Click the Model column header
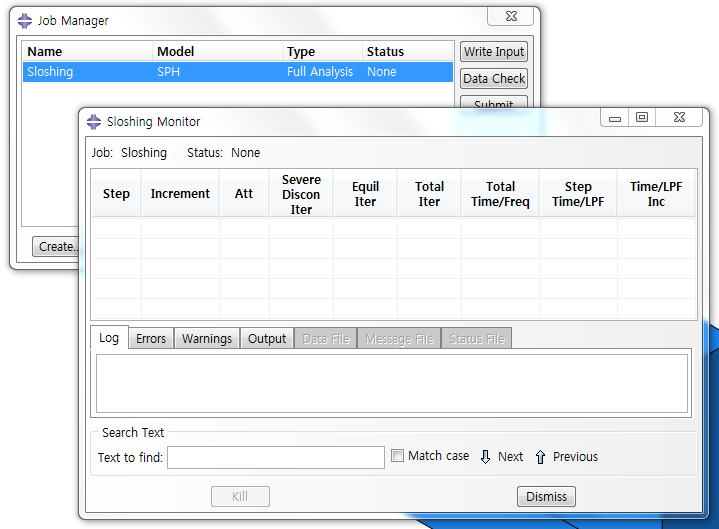This screenshot has height=529, width=719. pyautogui.click(x=217, y=51)
